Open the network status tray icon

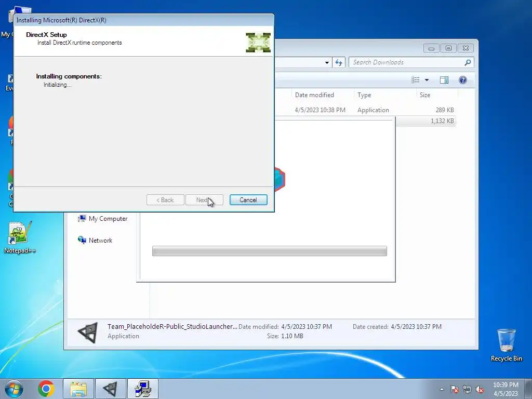tap(467, 389)
